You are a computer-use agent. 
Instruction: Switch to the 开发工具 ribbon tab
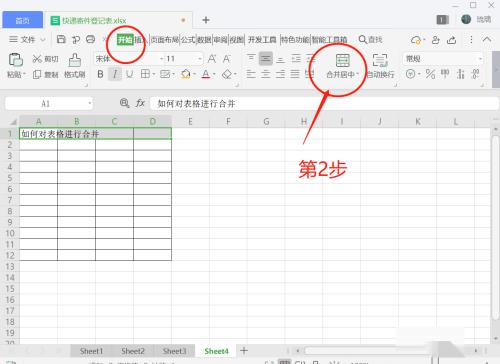tap(262, 40)
